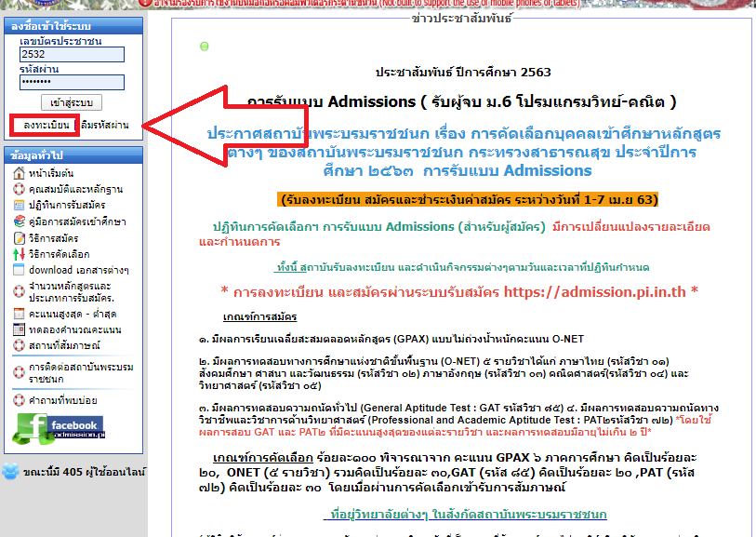Open คุณสมบัติและหลักฐาน menu link
The width and height of the screenshot is (756, 537).
(x=75, y=189)
